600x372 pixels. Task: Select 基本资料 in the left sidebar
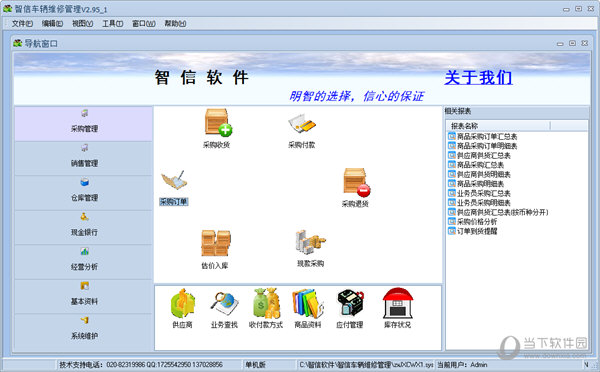[84, 297]
